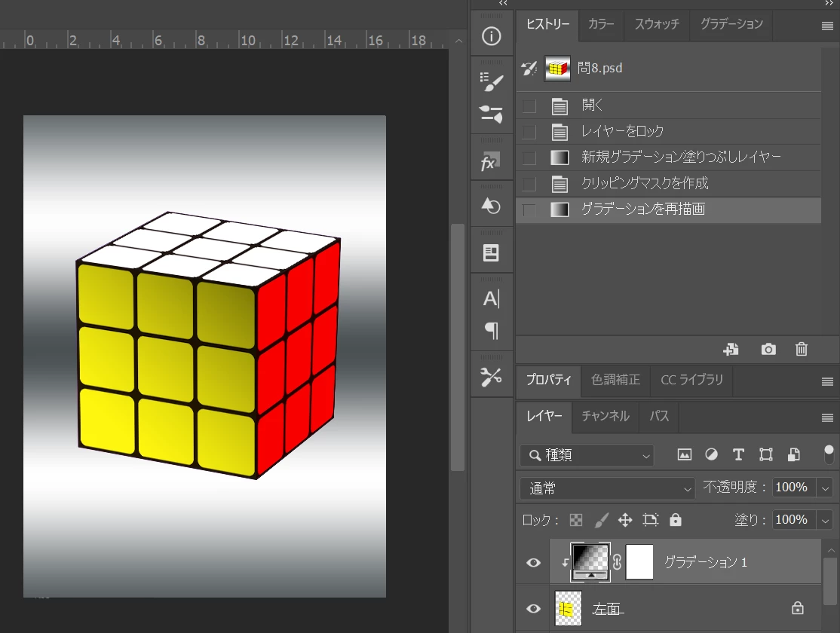The height and width of the screenshot is (633, 840).
Task: Switch to the CC ライブラリ tab
Action: coord(691,380)
